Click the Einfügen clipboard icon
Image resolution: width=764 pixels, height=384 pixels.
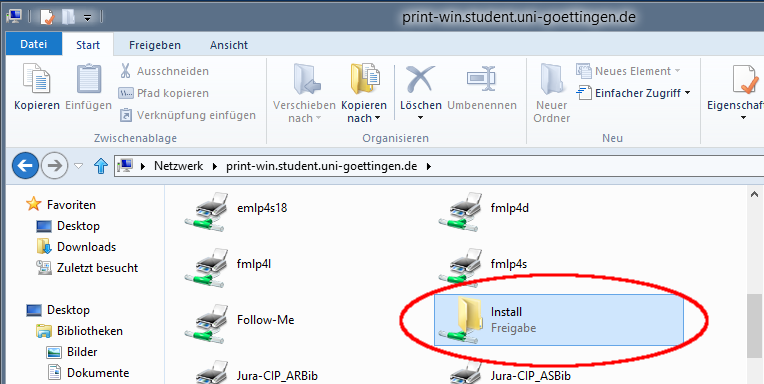(x=89, y=79)
